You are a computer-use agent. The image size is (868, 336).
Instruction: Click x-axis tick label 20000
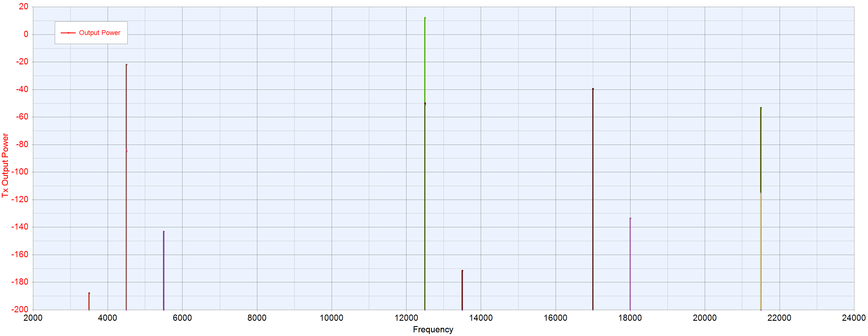(704, 318)
